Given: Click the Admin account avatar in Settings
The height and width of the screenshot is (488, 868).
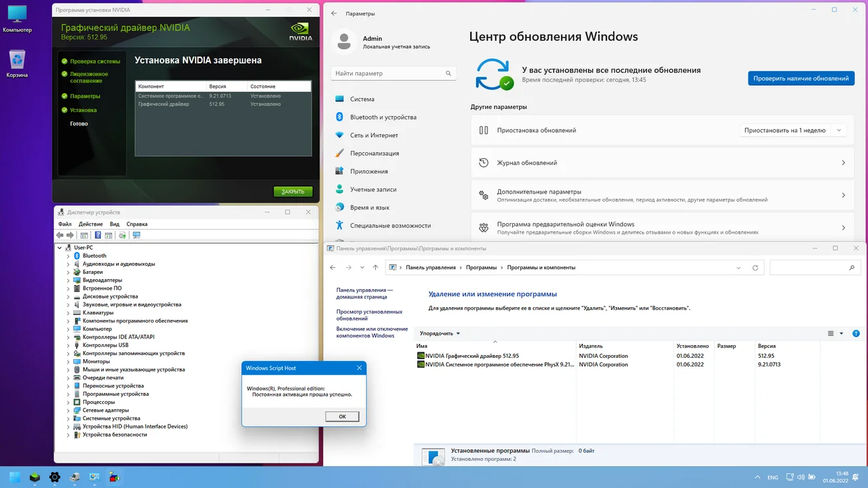Looking at the screenshot, I should [x=344, y=42].
